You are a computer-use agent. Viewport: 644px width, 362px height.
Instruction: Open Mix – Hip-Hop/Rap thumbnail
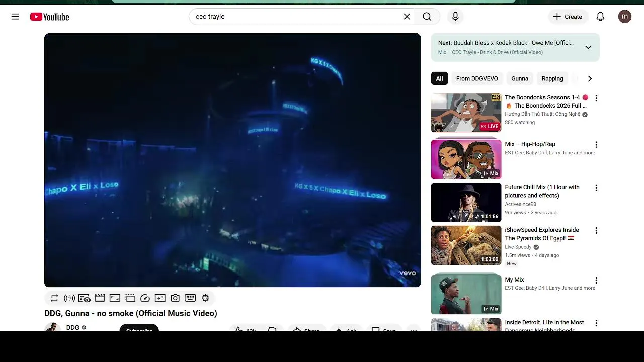click(x=466, y=159)
